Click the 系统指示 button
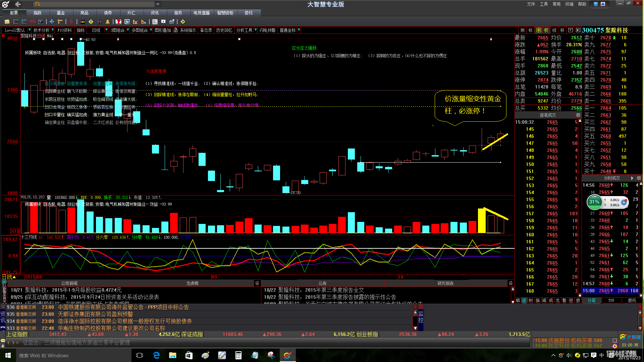Viewport: 644px width, 362px height. pyautogui.click(x=188, y=30)
